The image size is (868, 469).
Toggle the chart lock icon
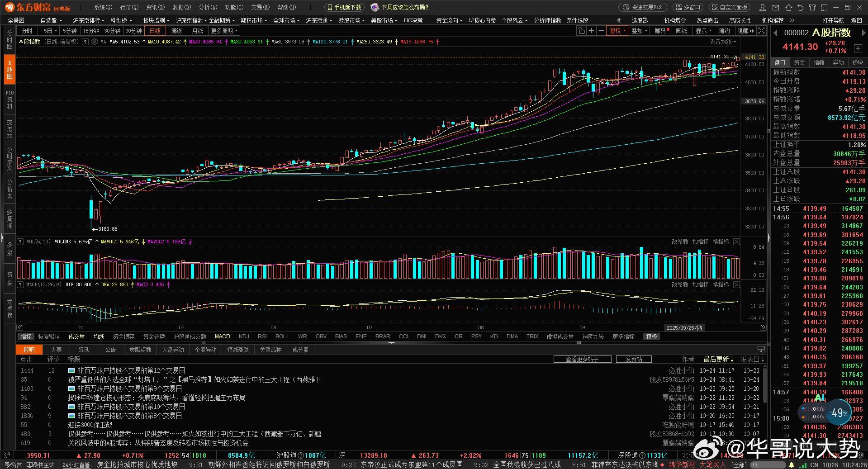pyautogui.click(x=581, y=31)
